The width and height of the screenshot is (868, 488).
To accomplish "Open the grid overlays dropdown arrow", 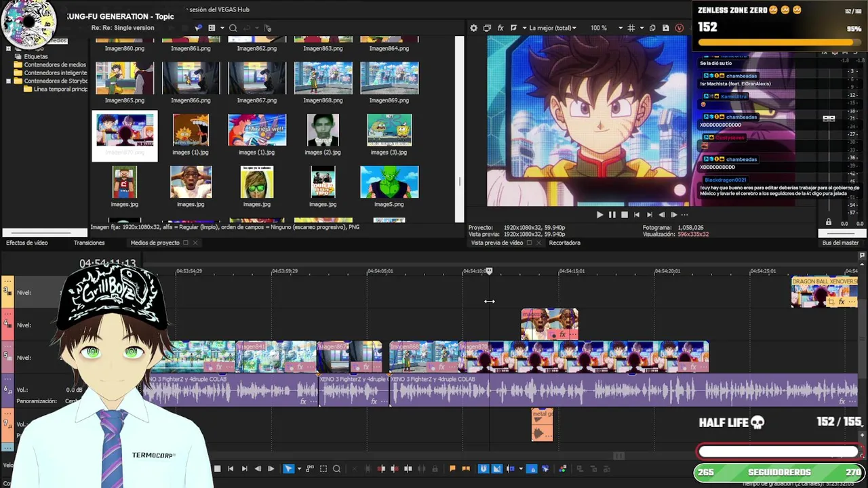I will coord(642,28).
